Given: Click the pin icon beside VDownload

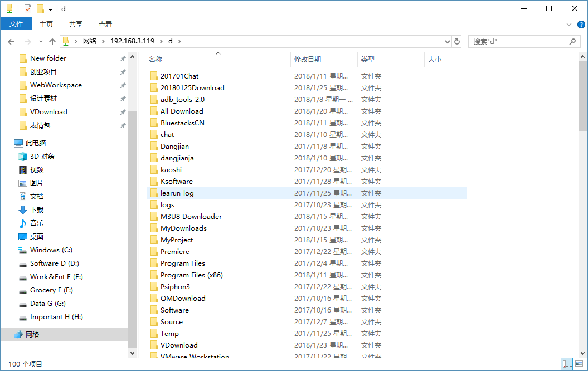Looking at the screenshot, I should pyautogui.click(x=123, y=112).
